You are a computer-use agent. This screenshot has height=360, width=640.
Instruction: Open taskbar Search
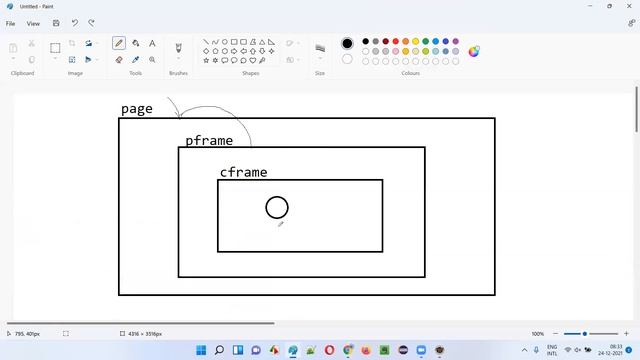[x=219, y=350]
